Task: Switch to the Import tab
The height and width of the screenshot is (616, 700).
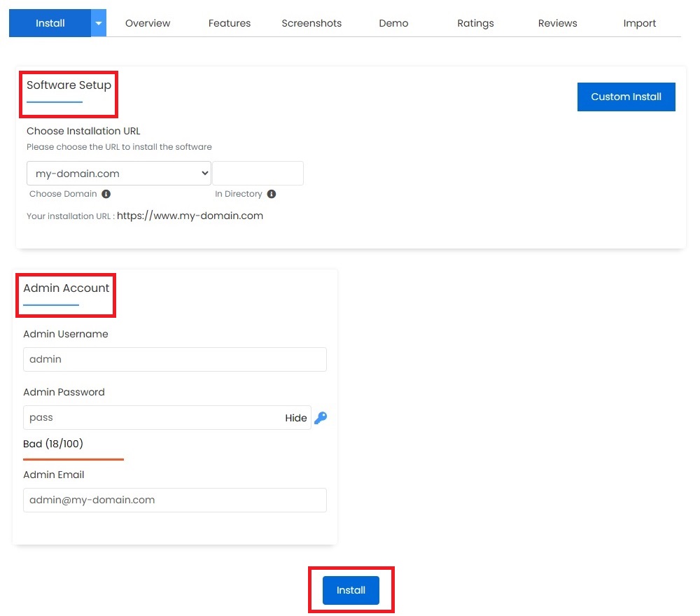Action: point(639,23)
